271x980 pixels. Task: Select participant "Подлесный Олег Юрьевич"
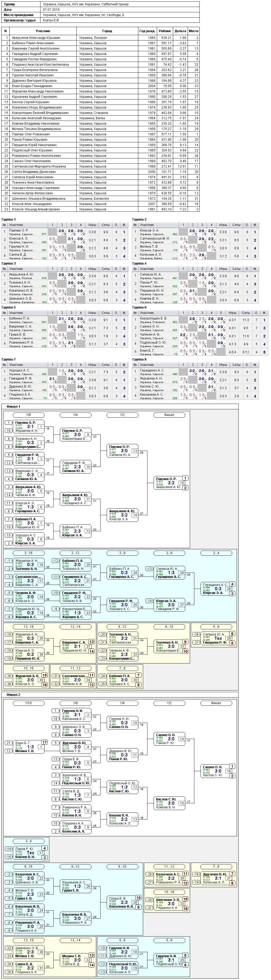click(32, 150)
